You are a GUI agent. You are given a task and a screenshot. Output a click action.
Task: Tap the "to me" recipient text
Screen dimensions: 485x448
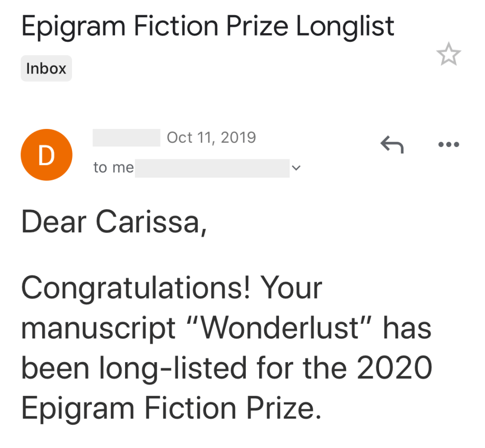point(113,168)
